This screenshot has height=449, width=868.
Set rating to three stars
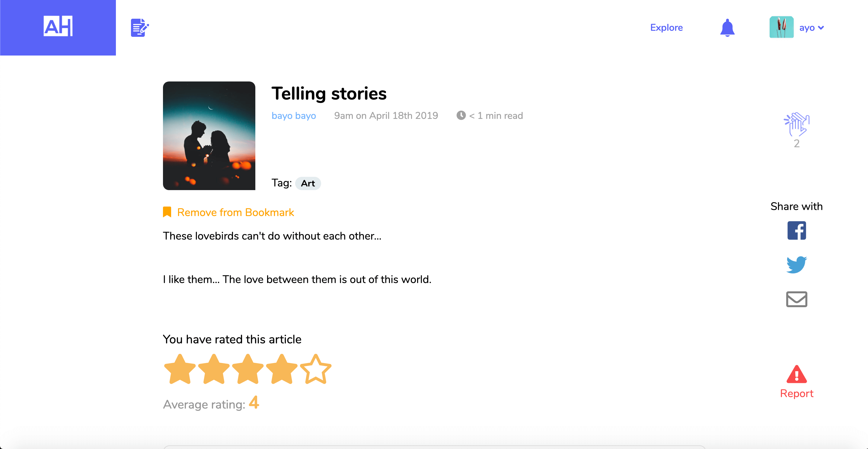(x=248, y=369)
